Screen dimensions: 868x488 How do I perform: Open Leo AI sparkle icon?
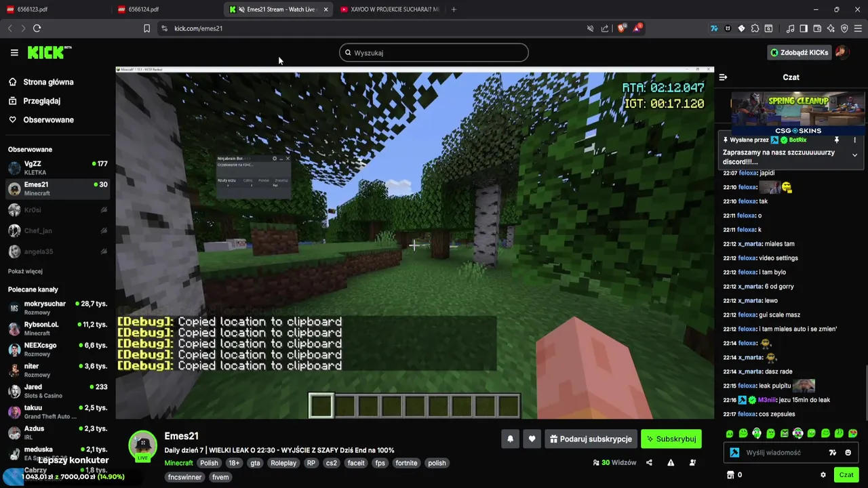pyautogui.click(x=831, y=28)
